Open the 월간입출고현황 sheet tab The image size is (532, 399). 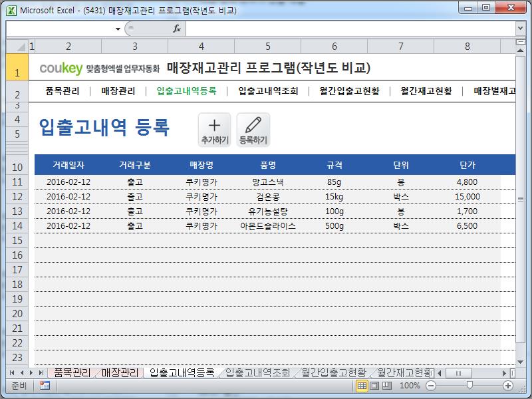click(x=334, y=372)
